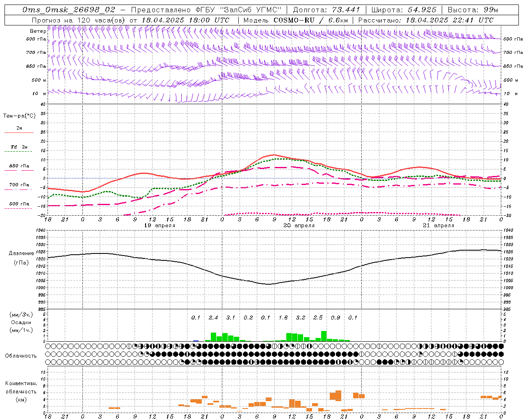Click the 3.1 precipitation total
Screen dimensions: 525x420
[x=231, y=317]
